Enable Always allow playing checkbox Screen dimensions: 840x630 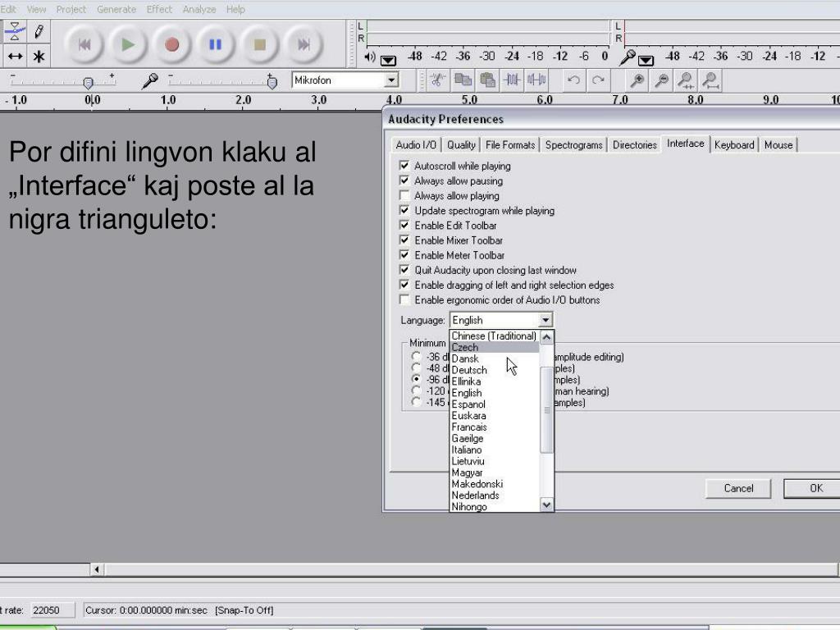coord(404,195)
